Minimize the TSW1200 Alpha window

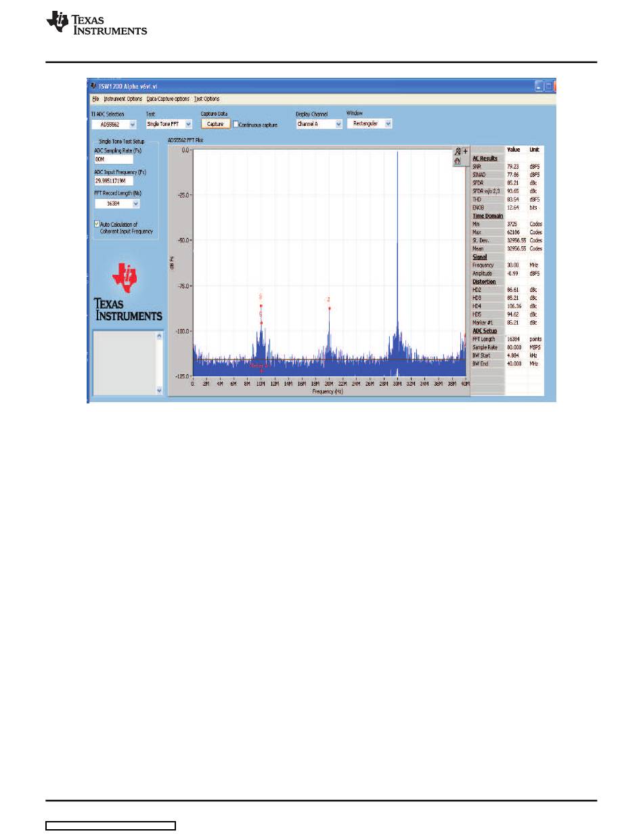point(539,87)
